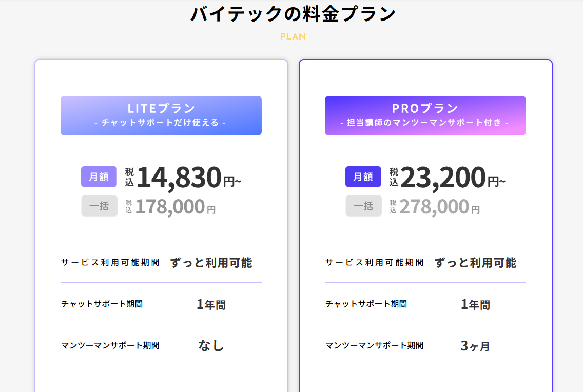Click 3ヶ月 man-to-man support value
Screen dimensions: 583x392
tap(475, 346)
